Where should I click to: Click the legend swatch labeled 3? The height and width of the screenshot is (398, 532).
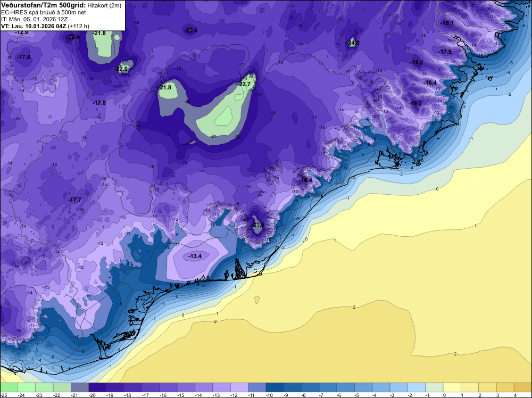pos(505,387)
